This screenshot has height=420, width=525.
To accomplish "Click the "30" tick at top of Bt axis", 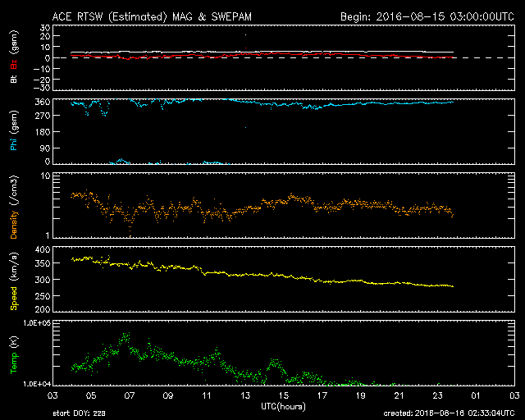I will click(45, 28).
